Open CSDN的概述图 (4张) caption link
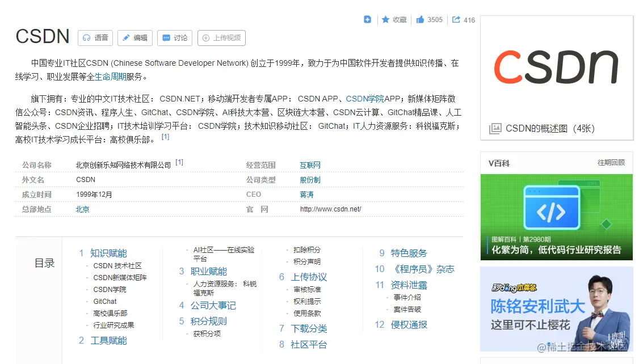Image resolution: width=639 pixels, height=364 pixels. pyautogui.click(x=550, y=129)
